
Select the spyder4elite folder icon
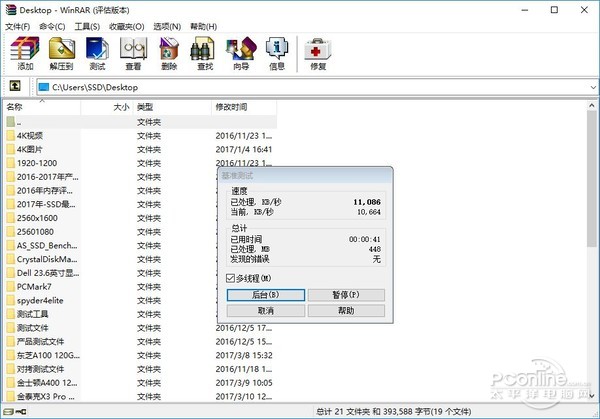click(11, 300)
